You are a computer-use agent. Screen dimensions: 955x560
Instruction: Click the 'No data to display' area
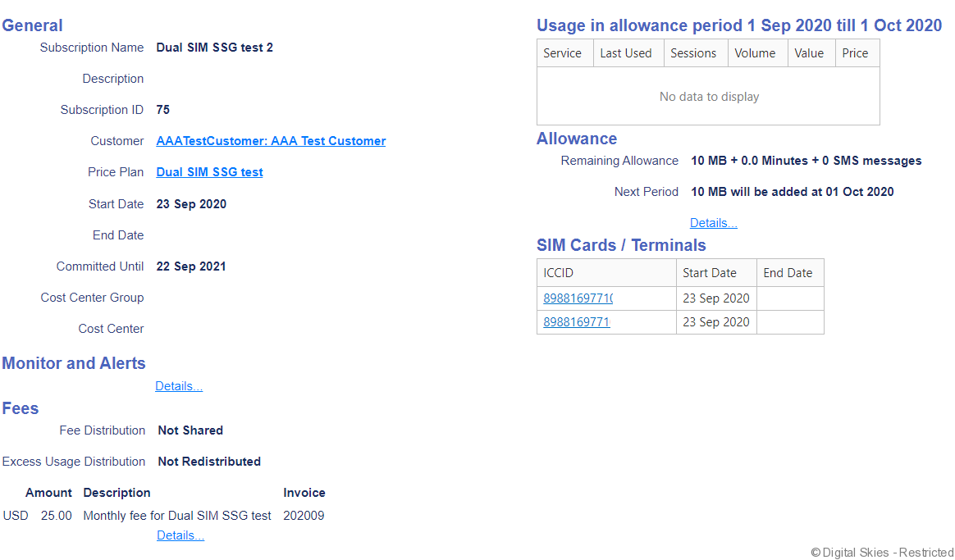point(709,97)
